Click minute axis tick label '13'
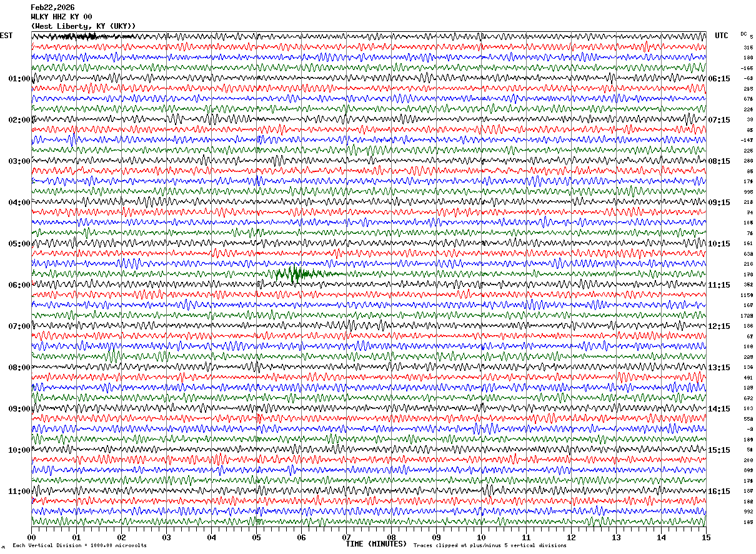This screenshot has width=756, height=554. pyautogui.click(x=616, y=538)
